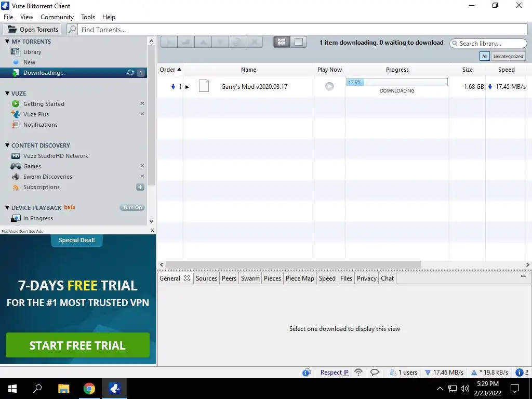Click START FREE TRIAL button

tap(78, 345)
